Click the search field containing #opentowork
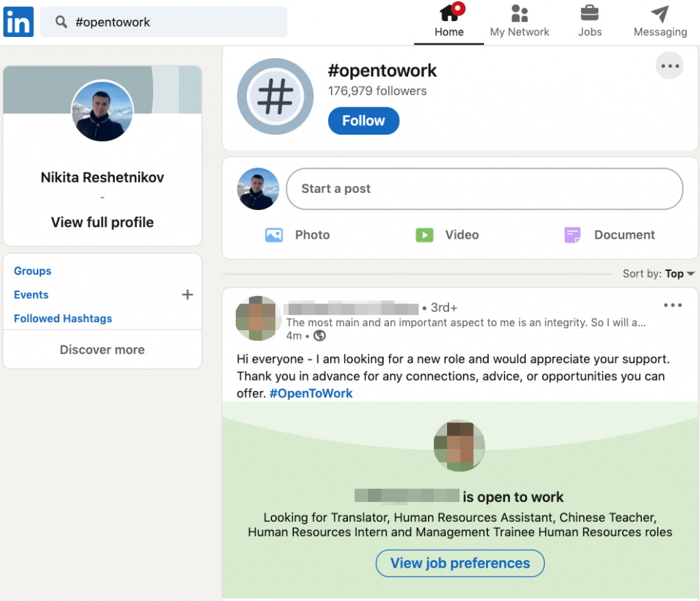 164,22
